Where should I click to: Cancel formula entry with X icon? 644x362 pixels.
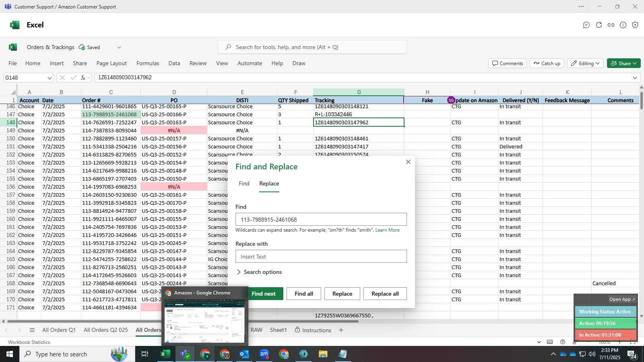[x=62, y=78]
